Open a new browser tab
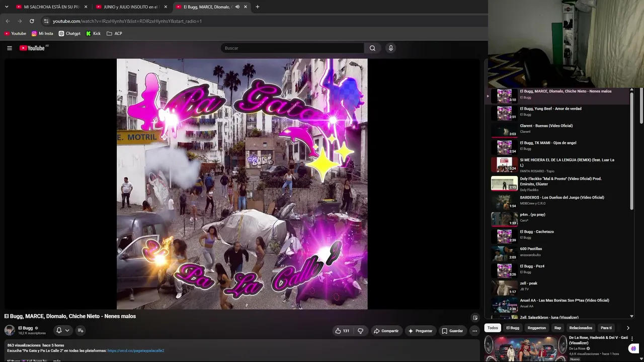Screen dimensions: 644x362 258,7
